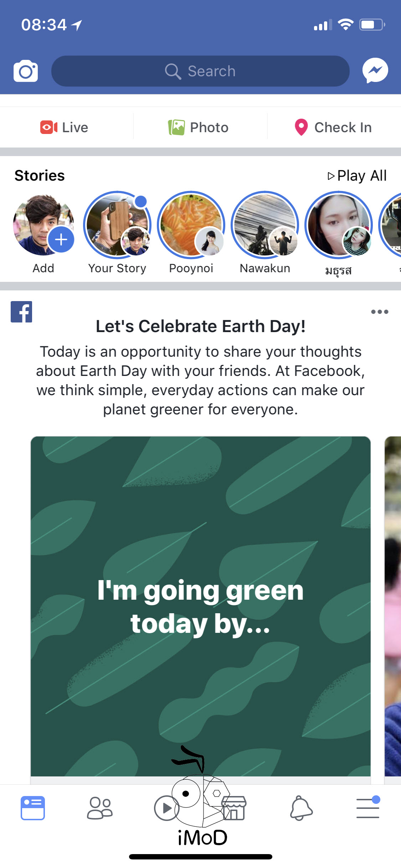Start a Live video
This screenshot has height=868, width=401.
coord(65,128)
